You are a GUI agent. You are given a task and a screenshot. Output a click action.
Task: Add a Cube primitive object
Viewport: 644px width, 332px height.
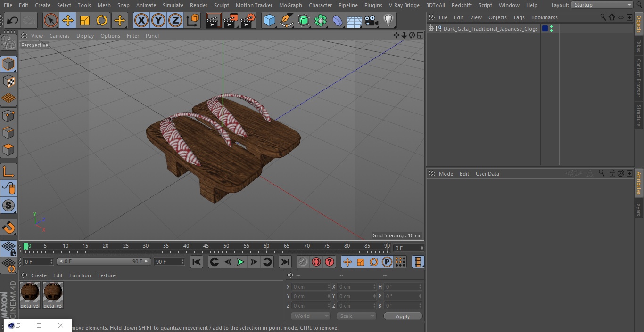point(270,20)
